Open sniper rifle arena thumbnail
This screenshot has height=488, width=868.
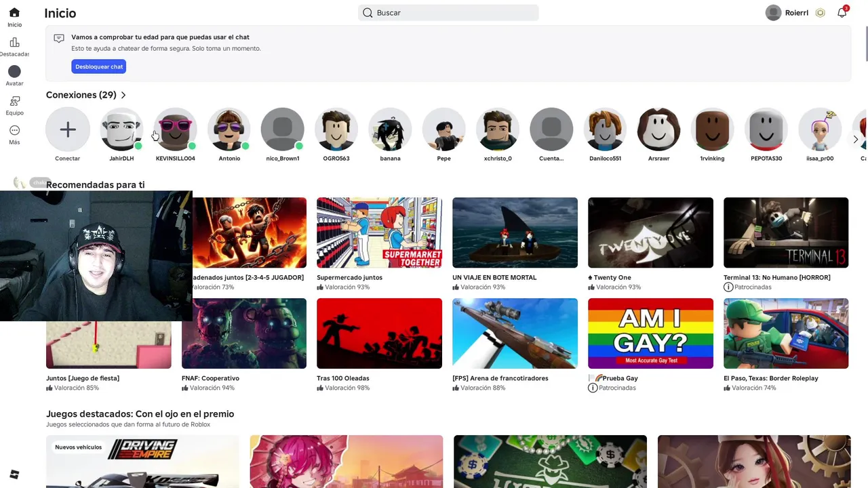[x=515, y=333]
